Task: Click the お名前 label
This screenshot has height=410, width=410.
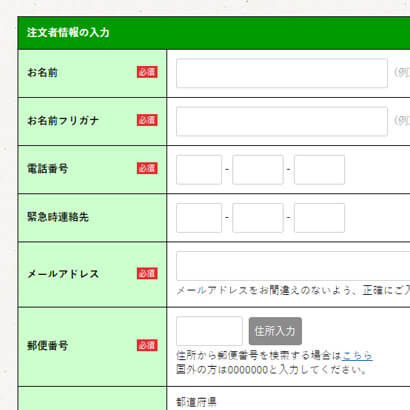Action: tap(42, 72)
